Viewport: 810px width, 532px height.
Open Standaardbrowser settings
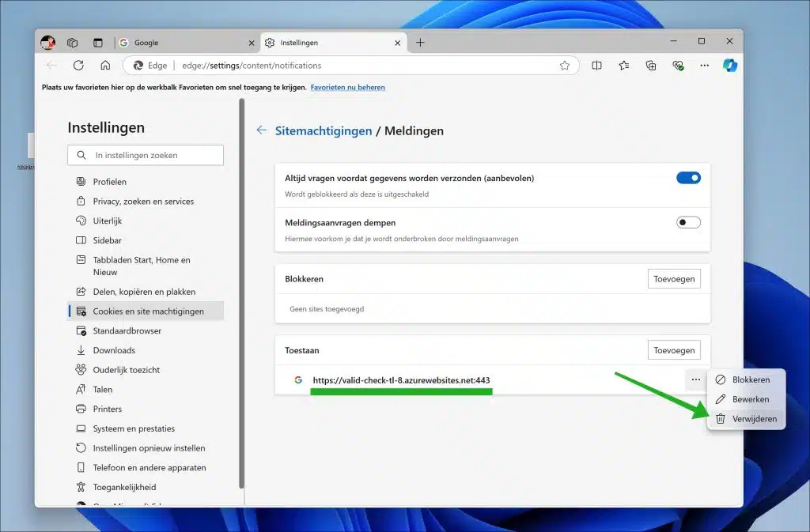(146, 330)
